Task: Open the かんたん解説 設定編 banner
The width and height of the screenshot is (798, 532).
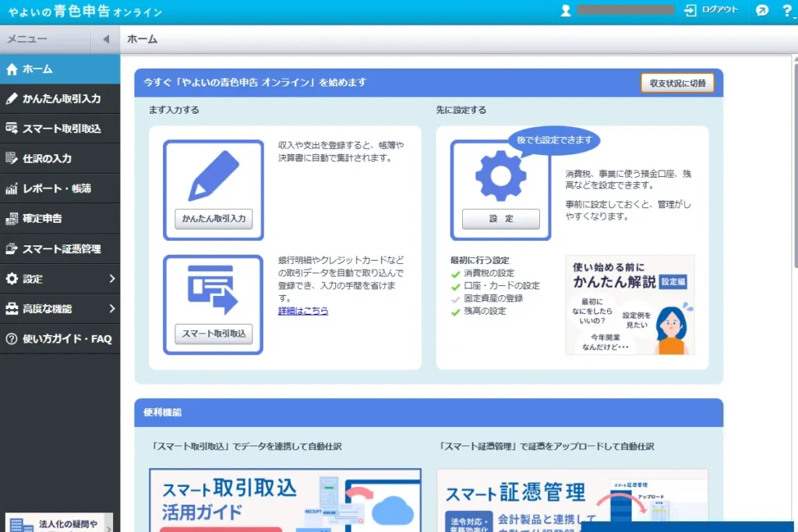Action: pos(630,305)
